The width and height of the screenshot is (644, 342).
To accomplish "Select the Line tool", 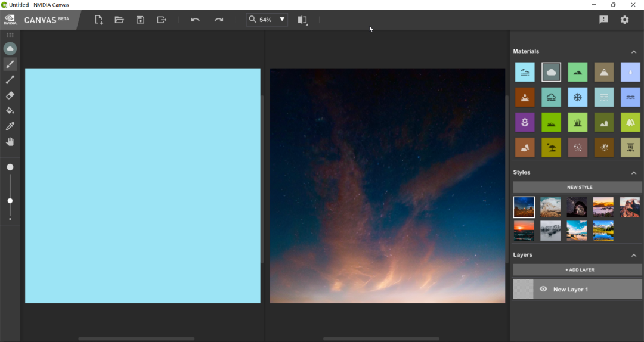I will (x=10, y=80).
